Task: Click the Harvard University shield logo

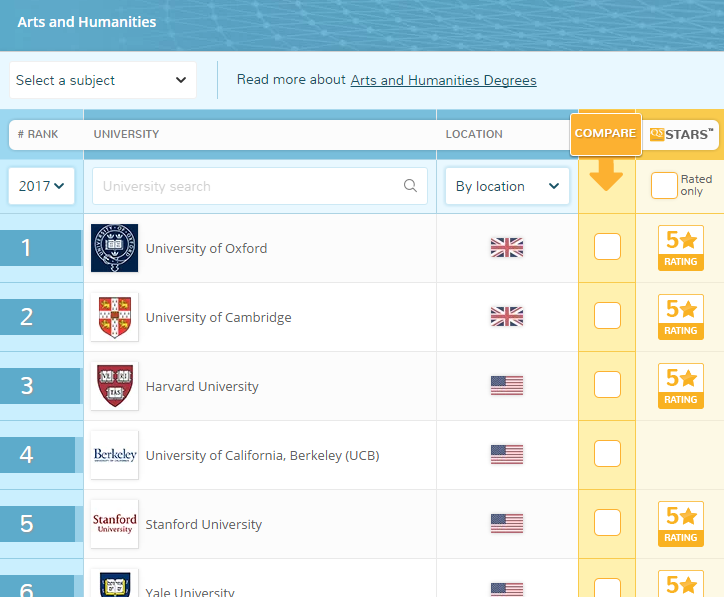Action: (115, 386)
